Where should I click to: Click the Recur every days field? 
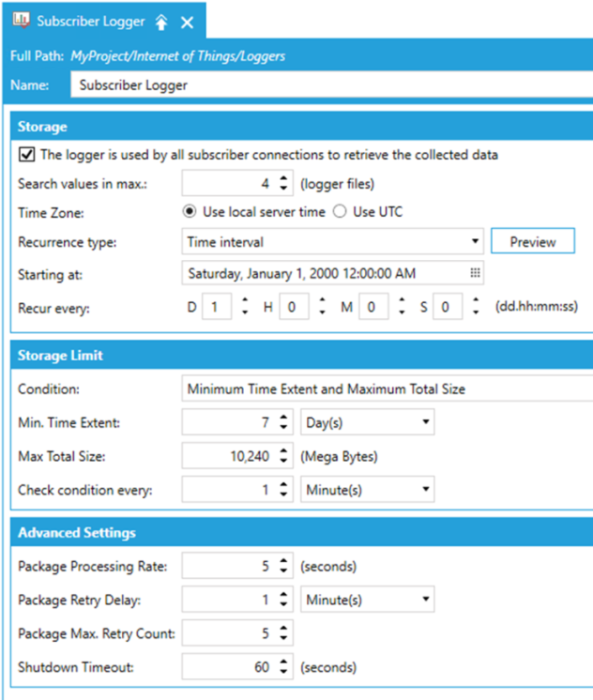point(217,307)
